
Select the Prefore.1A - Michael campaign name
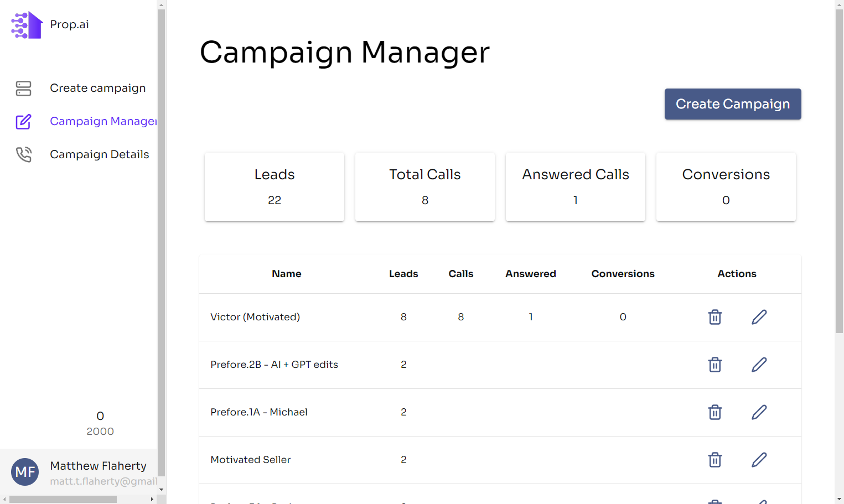tap(259, 412)
